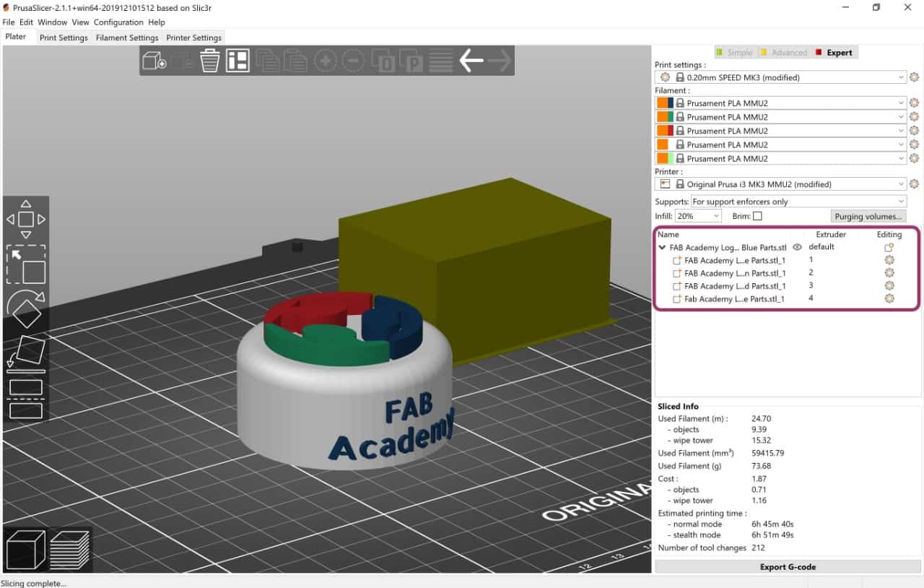924x588 pixels.
Task: Select the Rotate tool in left toolbar
Action: tap(26, 308)
